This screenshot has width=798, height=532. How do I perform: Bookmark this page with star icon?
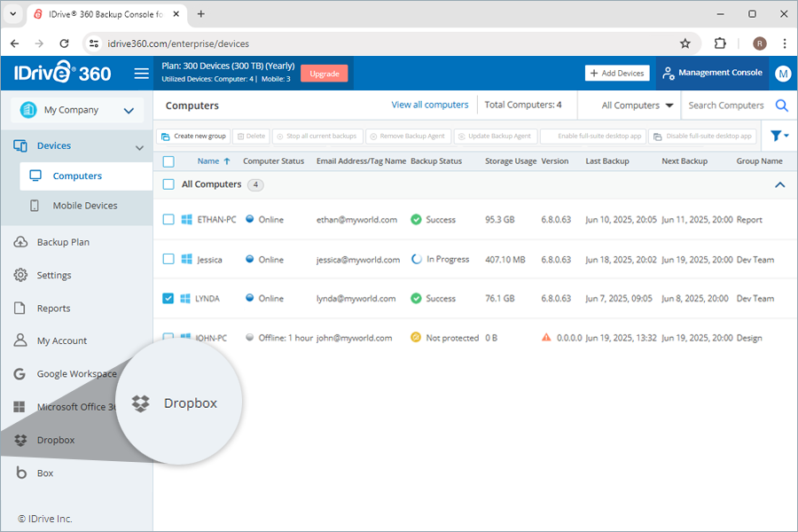click(x=685, y=43)
